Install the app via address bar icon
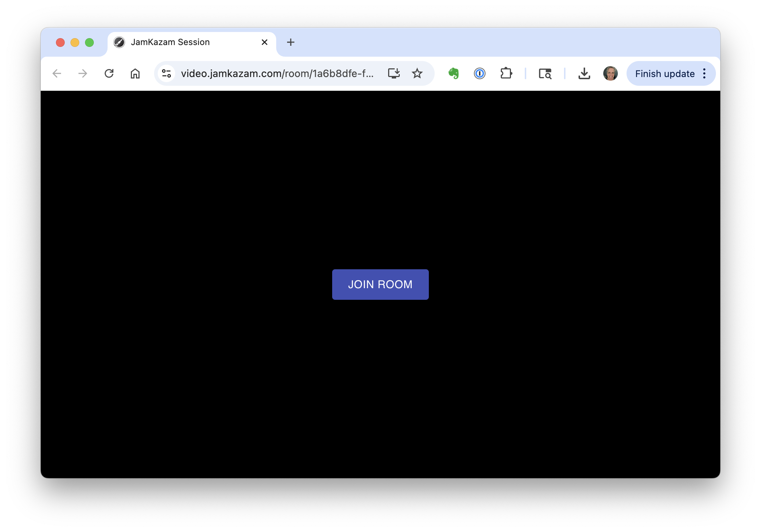This screenshot has height=532, width=761. 394,73
